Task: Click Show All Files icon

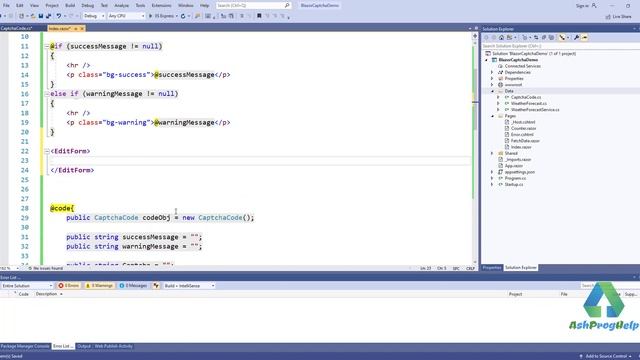Action: pos(551,38)
